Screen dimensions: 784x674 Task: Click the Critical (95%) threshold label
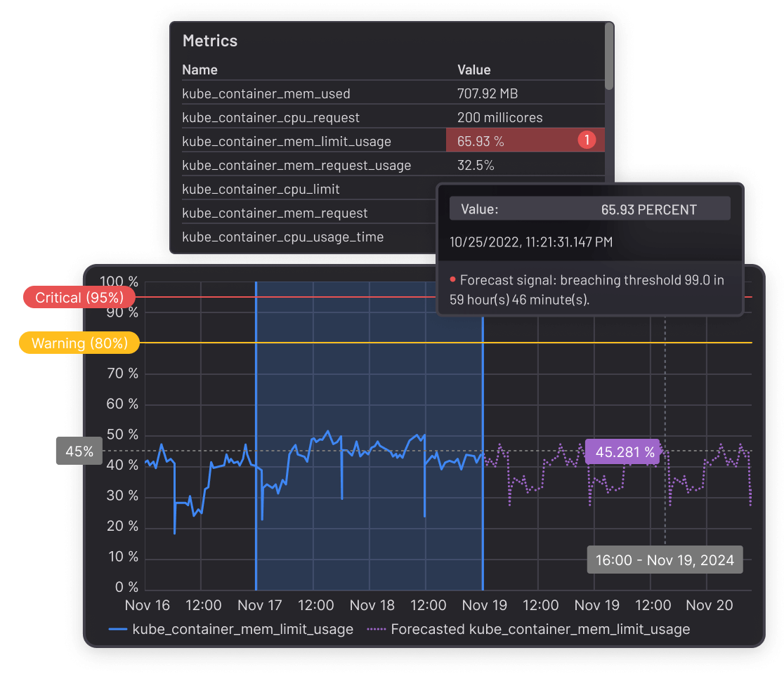click(78, 298)
